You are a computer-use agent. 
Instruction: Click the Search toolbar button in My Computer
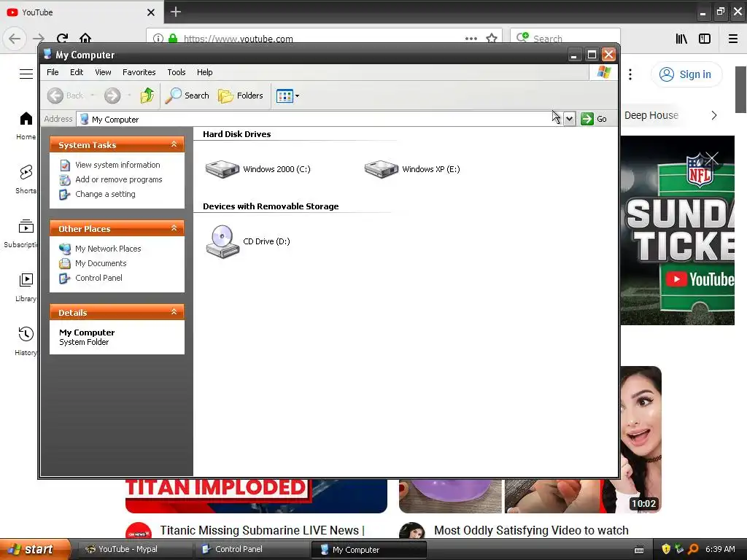click(187, 96)
